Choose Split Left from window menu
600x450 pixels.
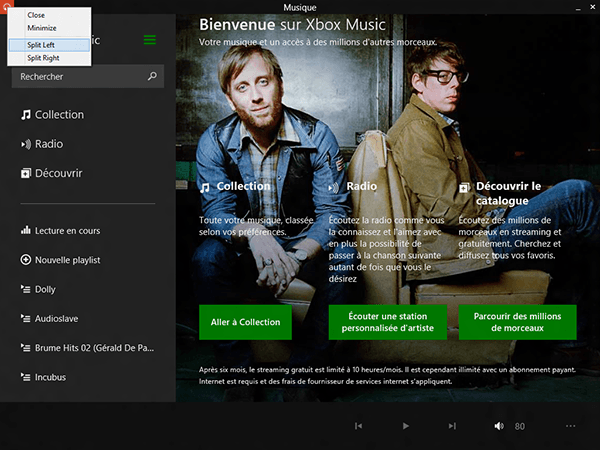point(49,45)
